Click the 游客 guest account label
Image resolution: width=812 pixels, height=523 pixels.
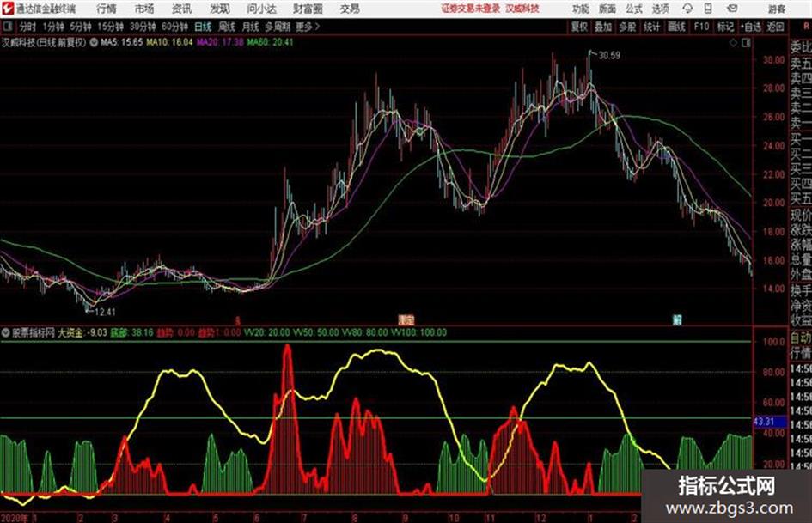[x=777, y=9]
